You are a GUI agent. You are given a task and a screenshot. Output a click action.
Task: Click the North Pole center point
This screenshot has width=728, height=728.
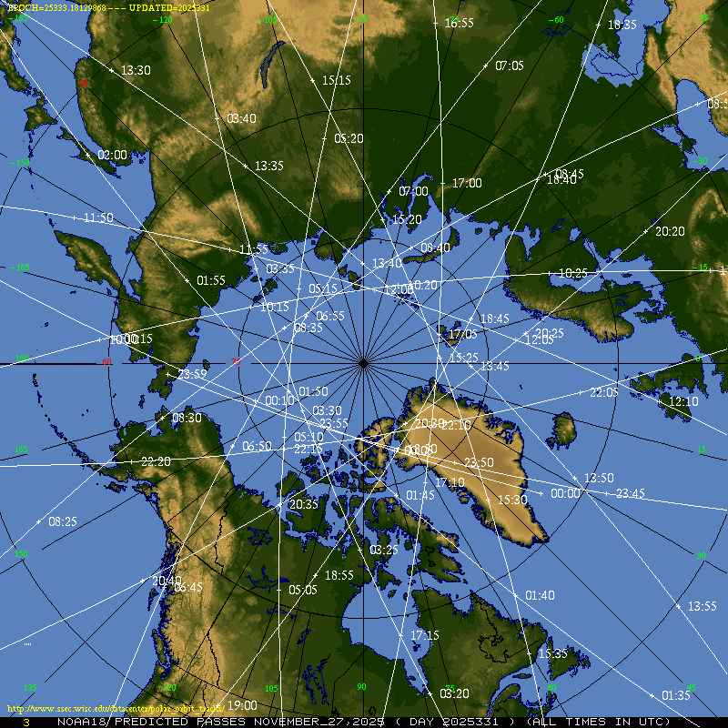pyautogui.click(x=363, y=363)
